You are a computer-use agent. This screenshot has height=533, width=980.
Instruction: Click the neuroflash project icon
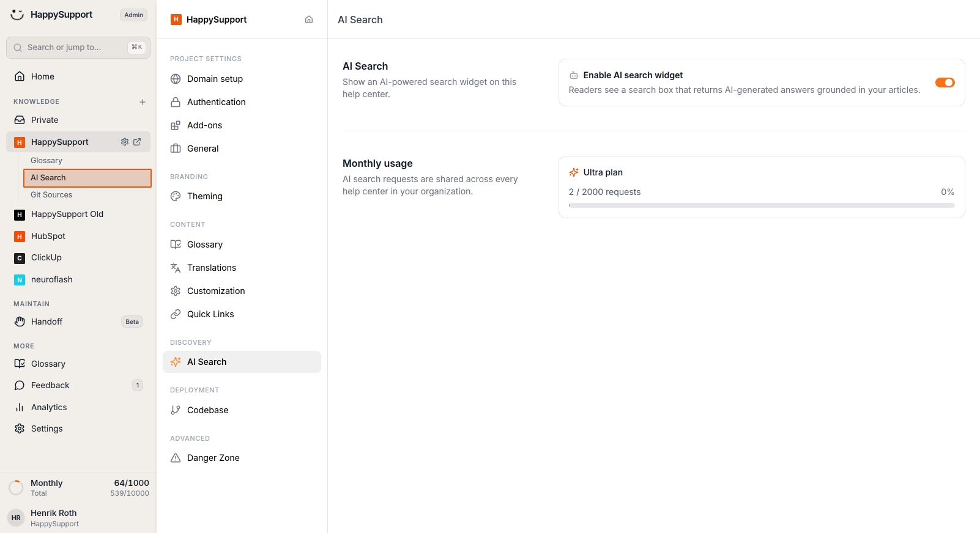(x=20, y=280)
